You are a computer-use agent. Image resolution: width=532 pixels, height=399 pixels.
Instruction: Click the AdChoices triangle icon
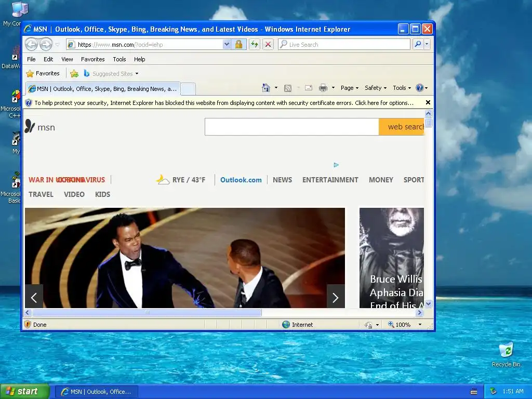click(x=336, y=165)
